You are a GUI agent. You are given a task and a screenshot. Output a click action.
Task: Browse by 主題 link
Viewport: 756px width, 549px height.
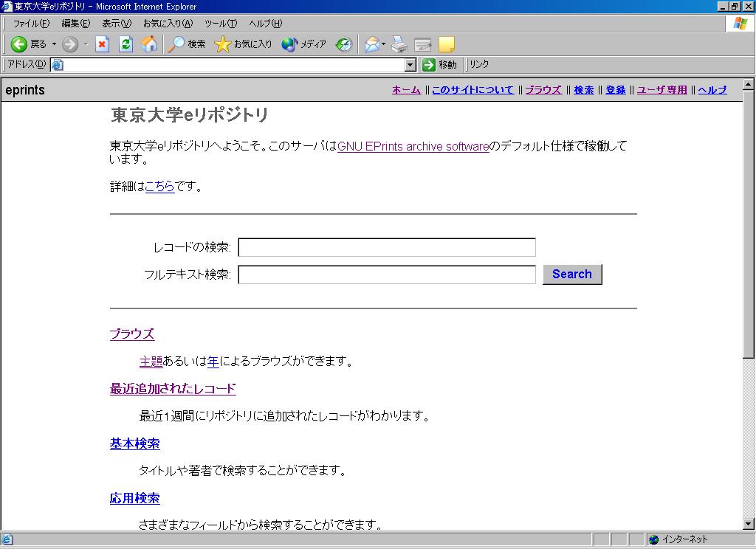151,362
